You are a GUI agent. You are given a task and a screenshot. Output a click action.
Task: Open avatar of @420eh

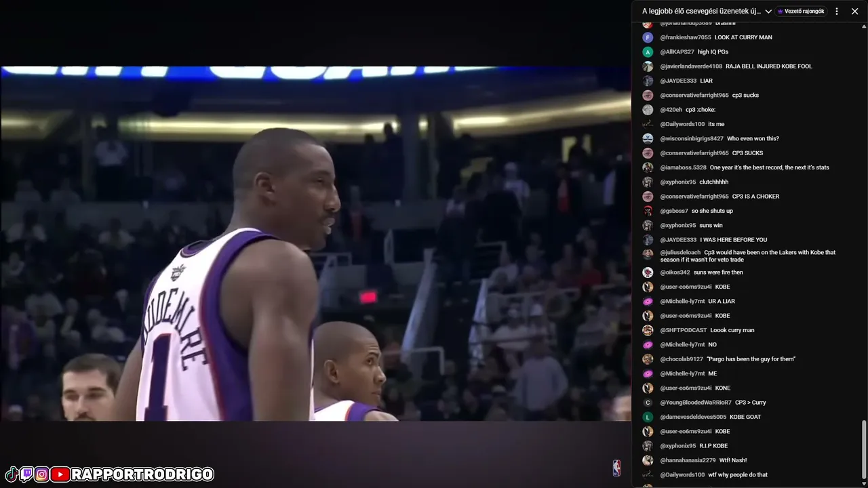(648, 110)
